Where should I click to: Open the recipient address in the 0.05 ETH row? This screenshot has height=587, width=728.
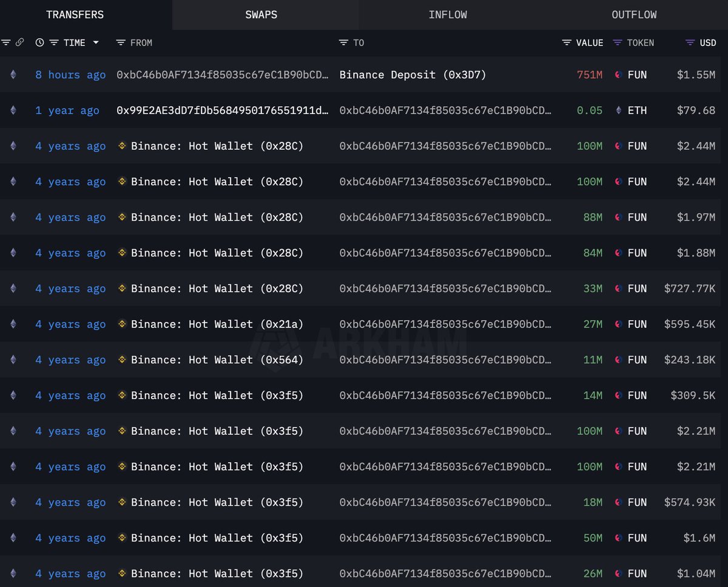click(446, 110)
